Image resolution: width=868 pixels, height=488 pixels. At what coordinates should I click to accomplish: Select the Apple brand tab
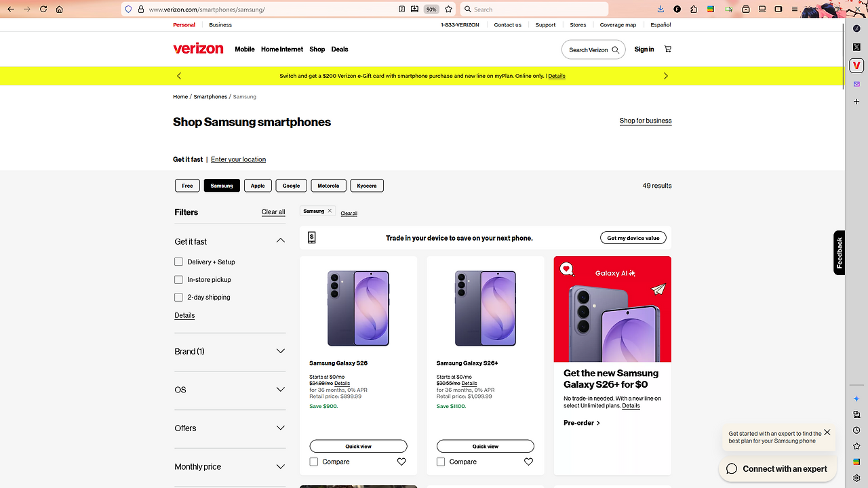point(258,186)
